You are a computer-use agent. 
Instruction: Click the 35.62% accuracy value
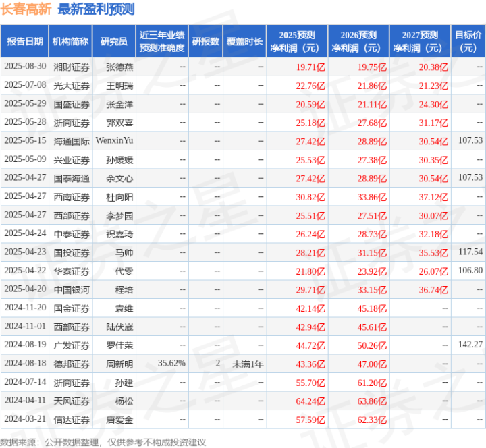point(171,363)
